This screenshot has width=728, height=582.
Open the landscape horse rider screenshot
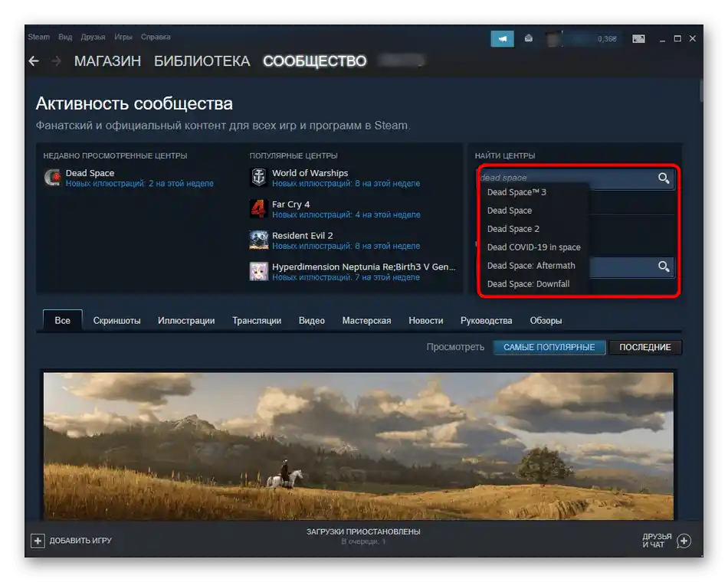pyautogui.click(x=359, y=446)
